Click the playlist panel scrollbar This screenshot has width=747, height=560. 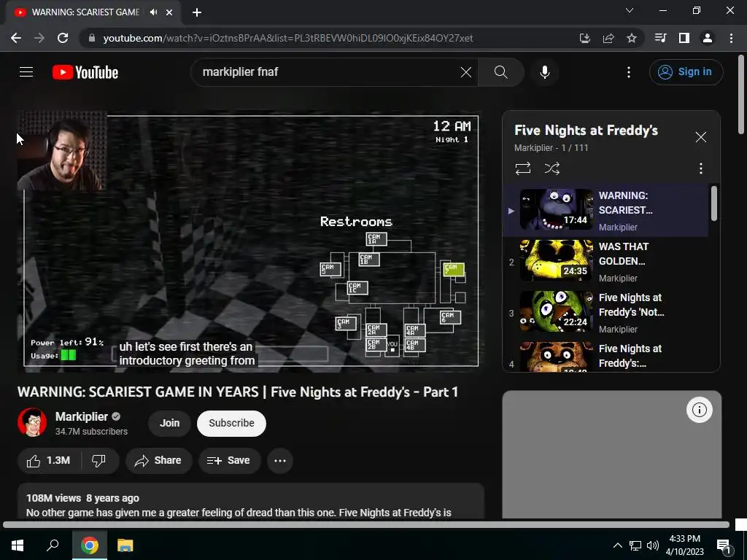pos(714,203)
